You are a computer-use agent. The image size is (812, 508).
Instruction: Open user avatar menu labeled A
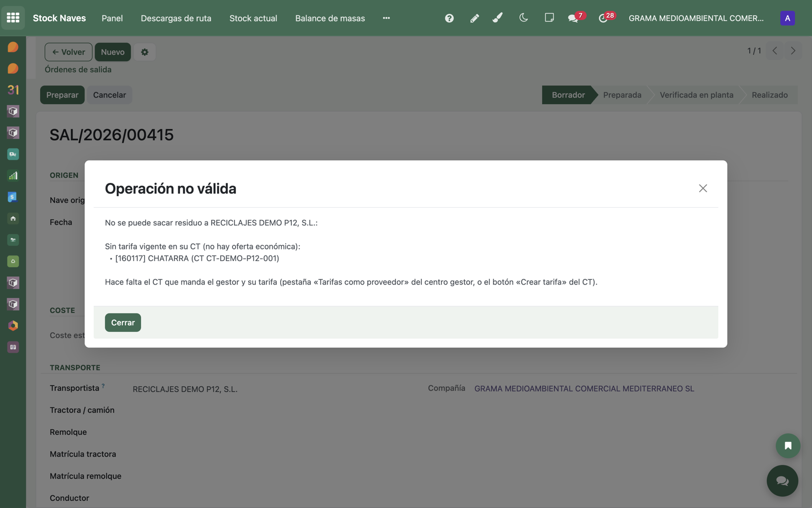tap(787, 18)
